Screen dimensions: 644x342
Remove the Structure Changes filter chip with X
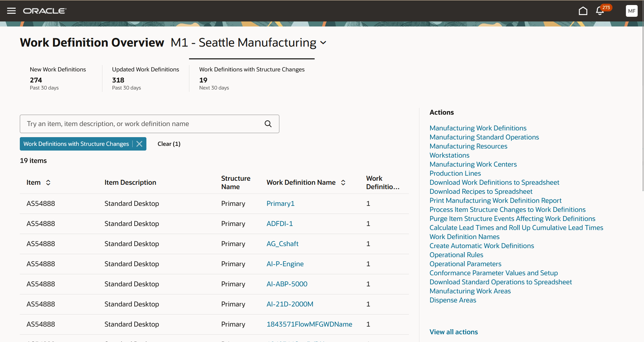tap(139, 144)
